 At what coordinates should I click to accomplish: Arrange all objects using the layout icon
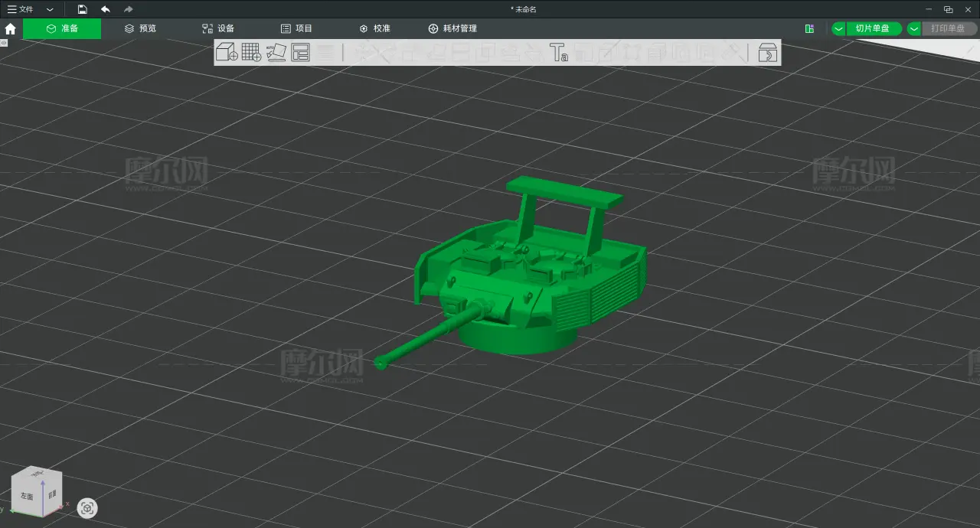[x=300, y=52]
